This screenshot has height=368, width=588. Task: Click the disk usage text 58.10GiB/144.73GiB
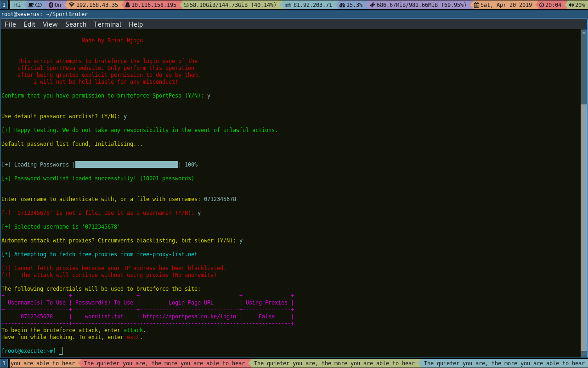point(220,5)
